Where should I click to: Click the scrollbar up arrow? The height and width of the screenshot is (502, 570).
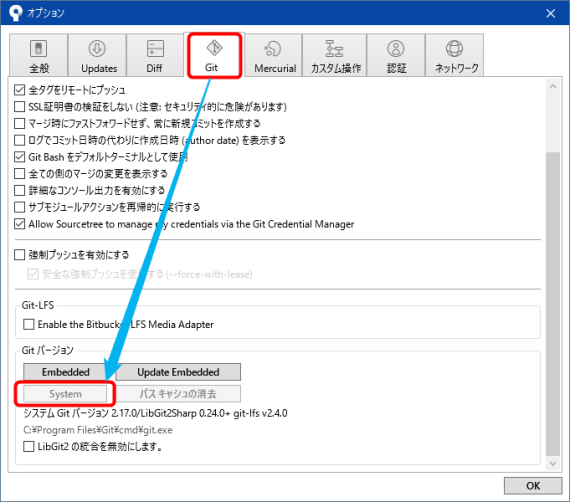click(x=553, y=86)
